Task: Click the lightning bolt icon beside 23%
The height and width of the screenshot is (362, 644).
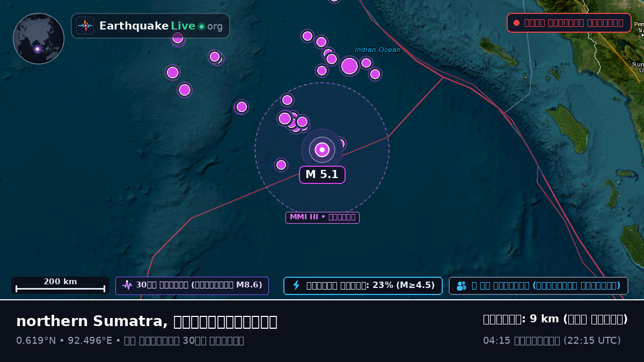Action: (x=296, y=285)
